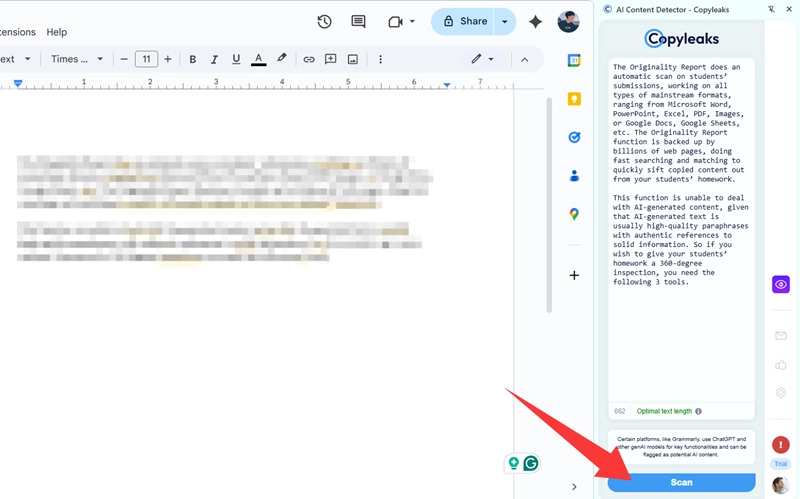Click the Copyleaks user profile photo
Image resolution: width=800 pixels, height=499 pixels.
click(781, 485)
